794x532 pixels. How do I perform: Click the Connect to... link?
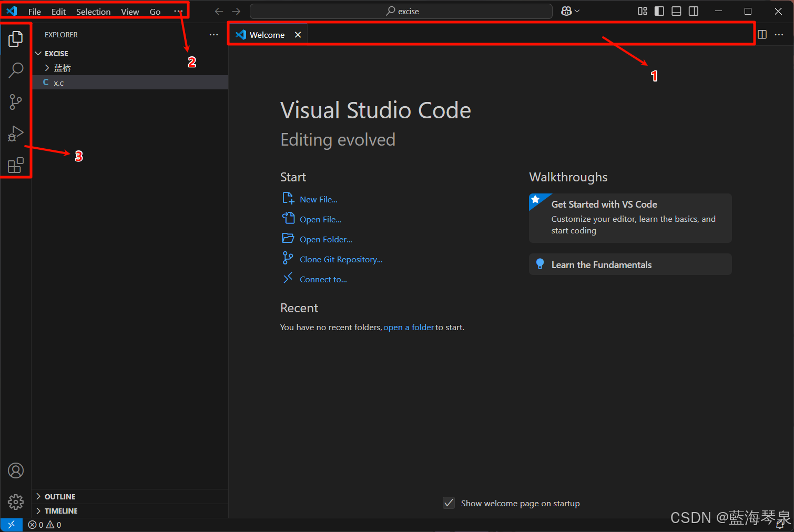(323, 279)
